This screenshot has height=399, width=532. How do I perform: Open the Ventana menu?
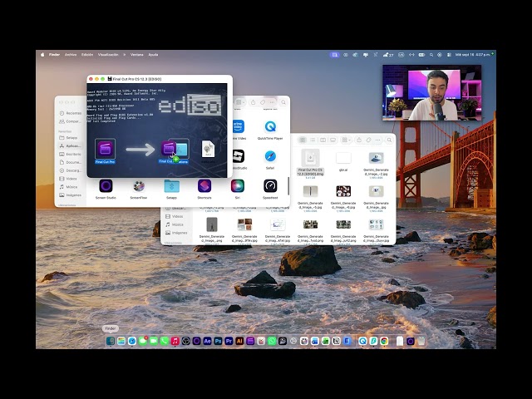pos(136,55)
